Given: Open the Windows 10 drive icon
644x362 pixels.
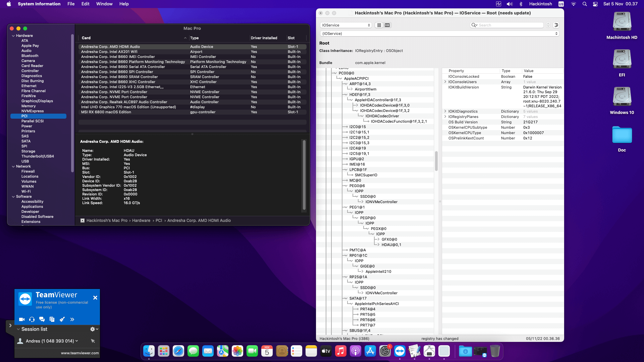Looking at the screenshot, I should tap(622, 97).
